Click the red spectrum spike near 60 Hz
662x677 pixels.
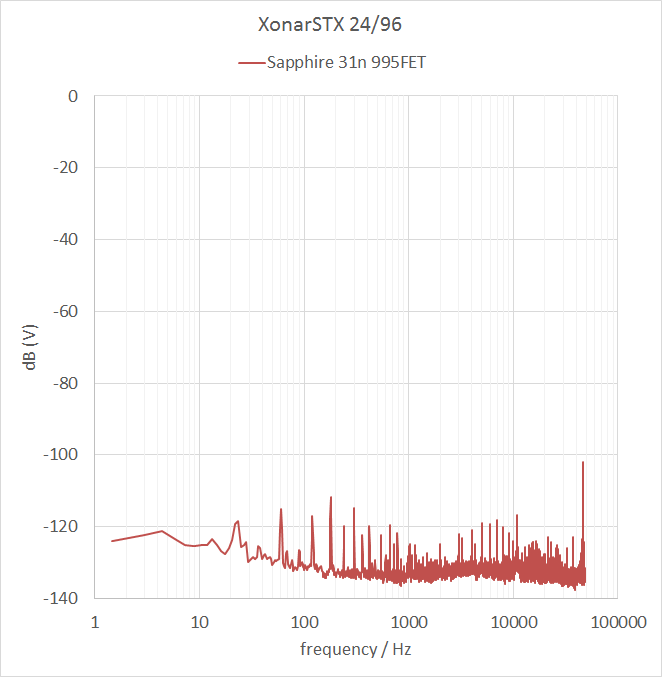tap(281, 535)
